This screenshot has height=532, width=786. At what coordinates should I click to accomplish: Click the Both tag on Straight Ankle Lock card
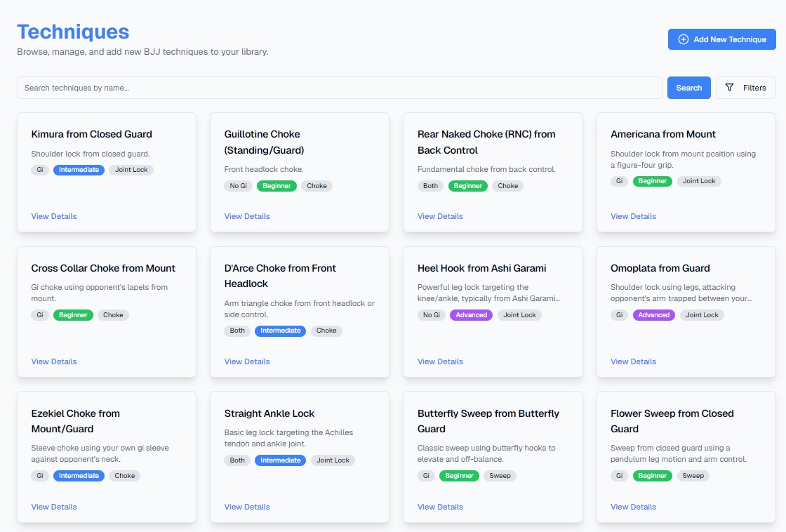[237, 460]
